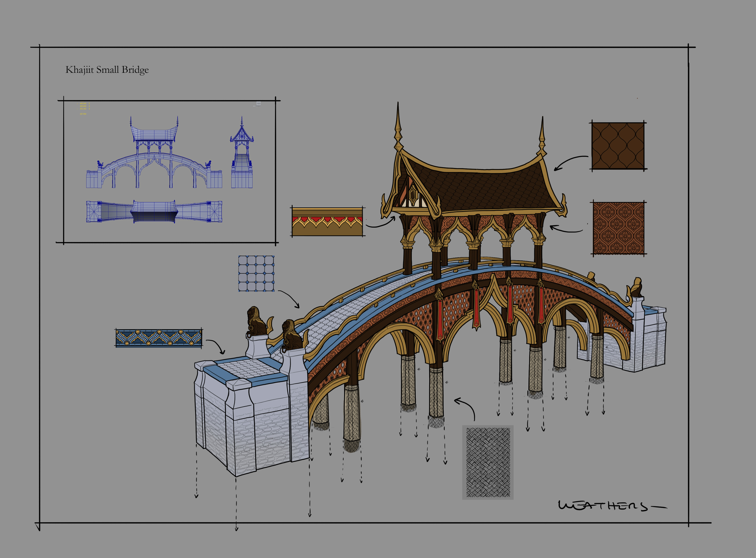The image size is (756, 558).
Task: Click the red and gold eave trim swatch
Action: click(x=327, y=222)
